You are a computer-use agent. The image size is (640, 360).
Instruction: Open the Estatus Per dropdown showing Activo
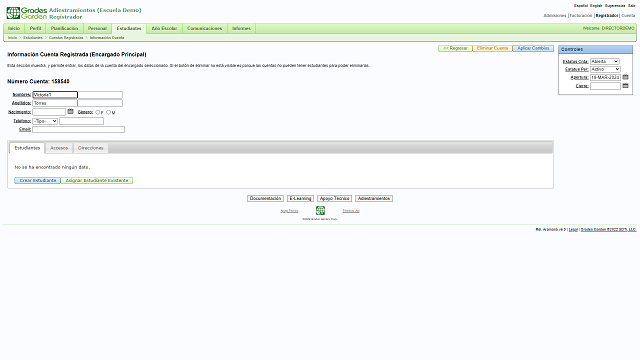pos(605,69)
